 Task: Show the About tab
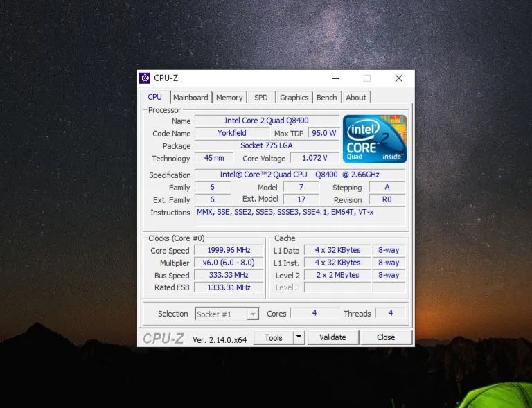click(356, 98)
